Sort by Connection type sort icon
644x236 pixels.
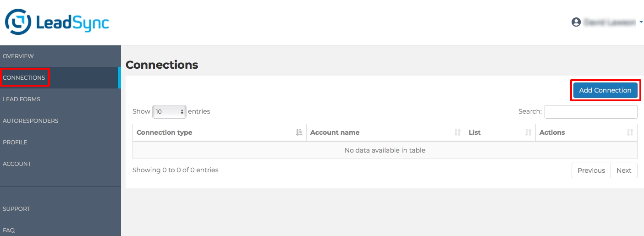299,132
